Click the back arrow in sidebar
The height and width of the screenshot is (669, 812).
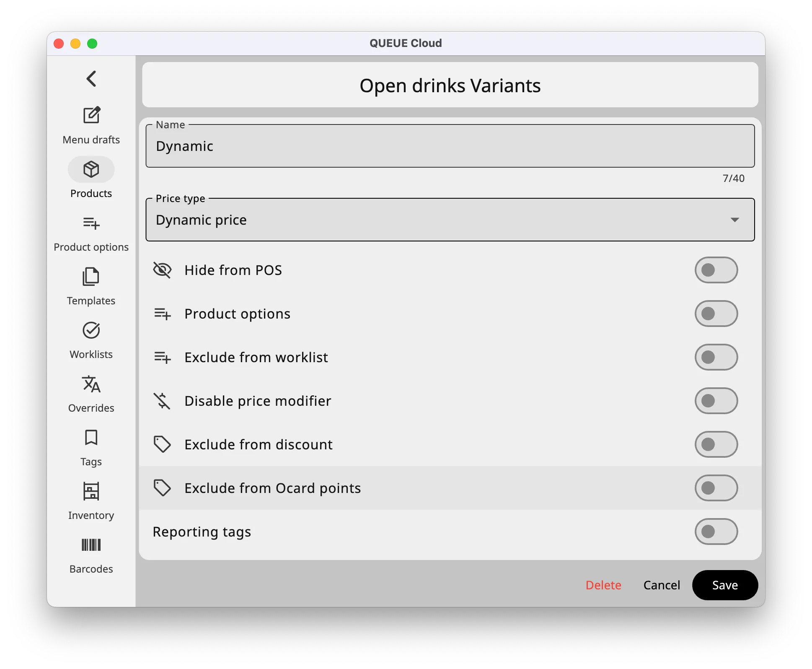coord(91,78)
